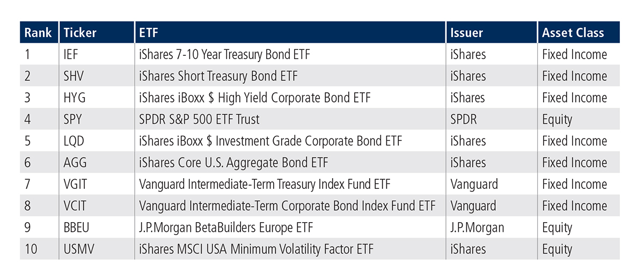
Task: Select the SHV ticker cell
Action: 74,76
